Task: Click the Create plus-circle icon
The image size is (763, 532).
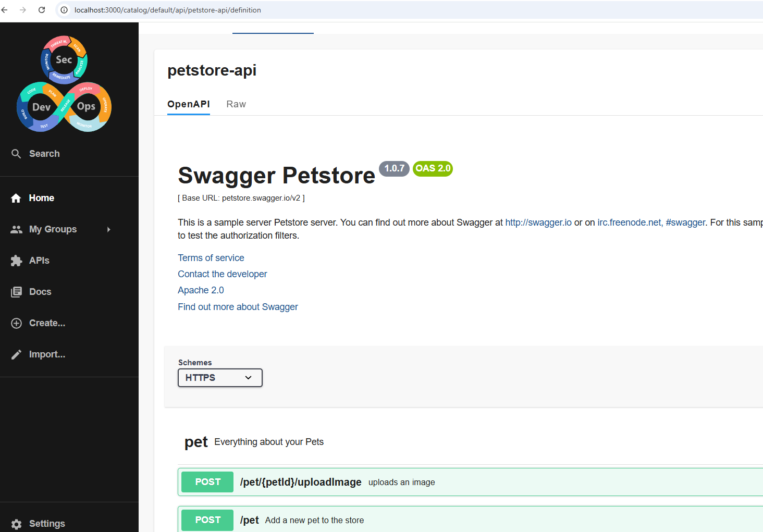Action: [16, 323]
